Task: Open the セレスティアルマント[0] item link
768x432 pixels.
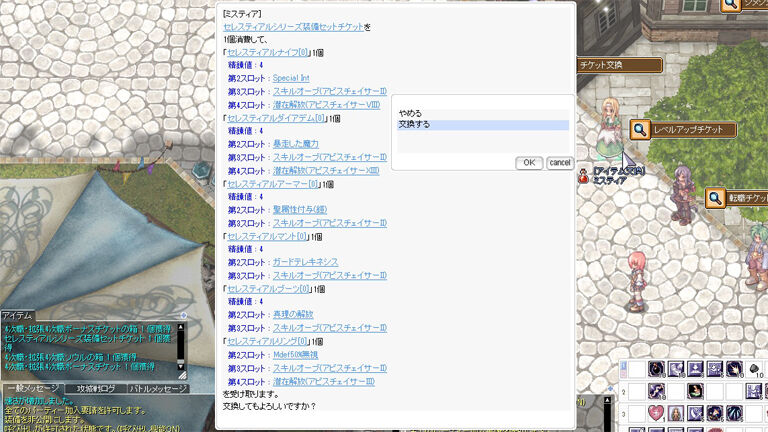Action: click(x=267, y=237)
